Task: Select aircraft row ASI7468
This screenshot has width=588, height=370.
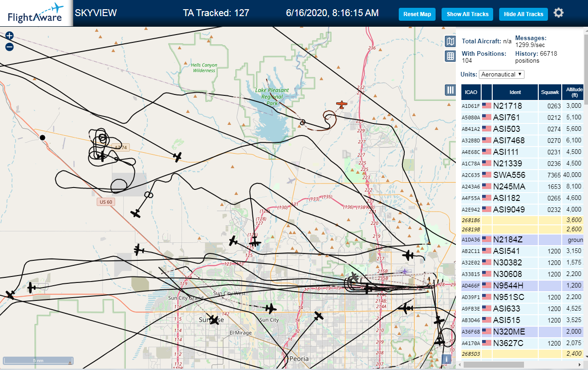Action: 523,141
